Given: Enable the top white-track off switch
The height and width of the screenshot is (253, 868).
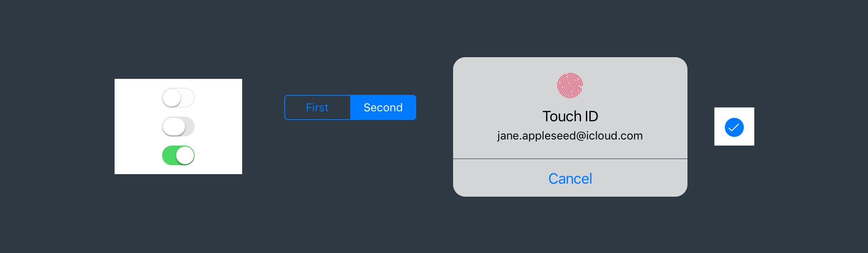Looking at the screenshot, I should [178, 97].
